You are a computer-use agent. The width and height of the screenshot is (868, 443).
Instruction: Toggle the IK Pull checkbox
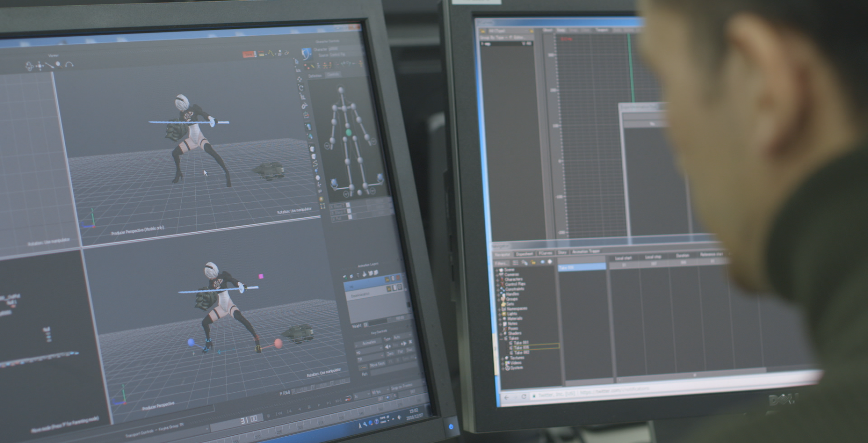(350, 217)
